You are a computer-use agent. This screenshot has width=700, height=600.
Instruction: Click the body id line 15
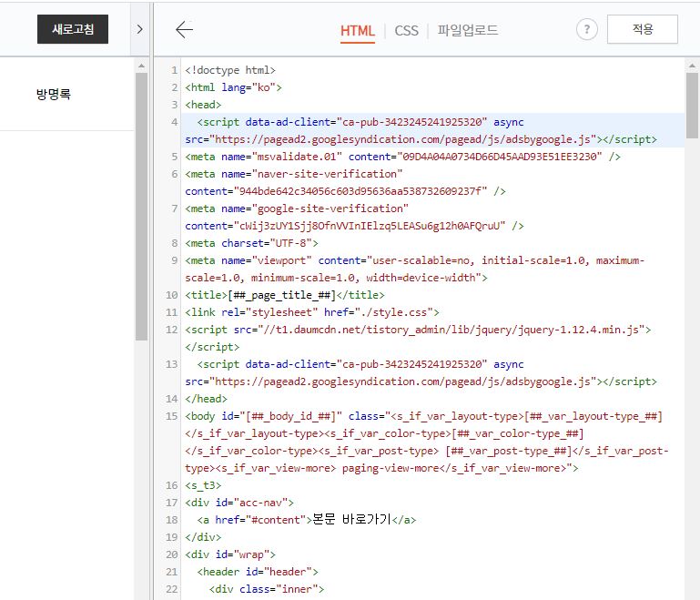[427, 442]
